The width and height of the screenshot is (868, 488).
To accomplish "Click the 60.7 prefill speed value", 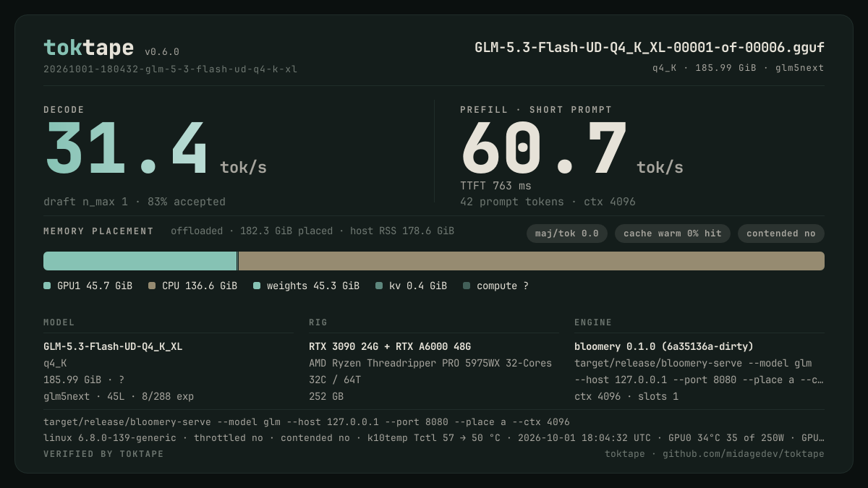I will [x=544, y=149].
